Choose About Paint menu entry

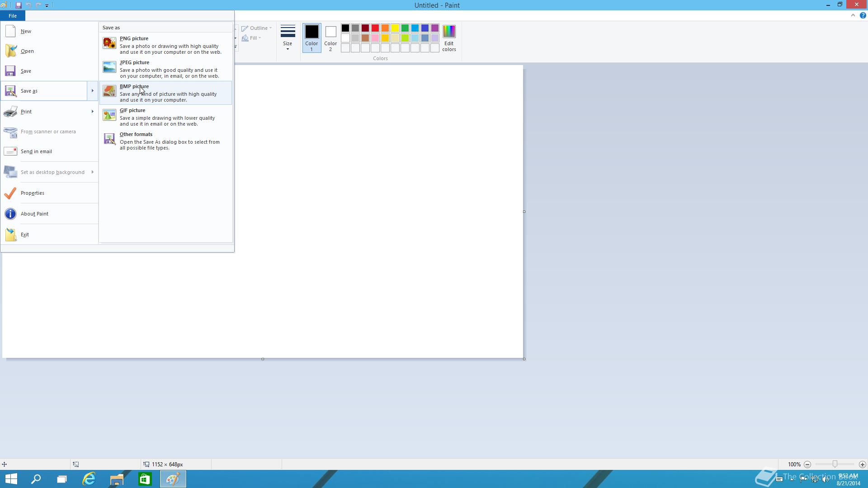point(49,214)
